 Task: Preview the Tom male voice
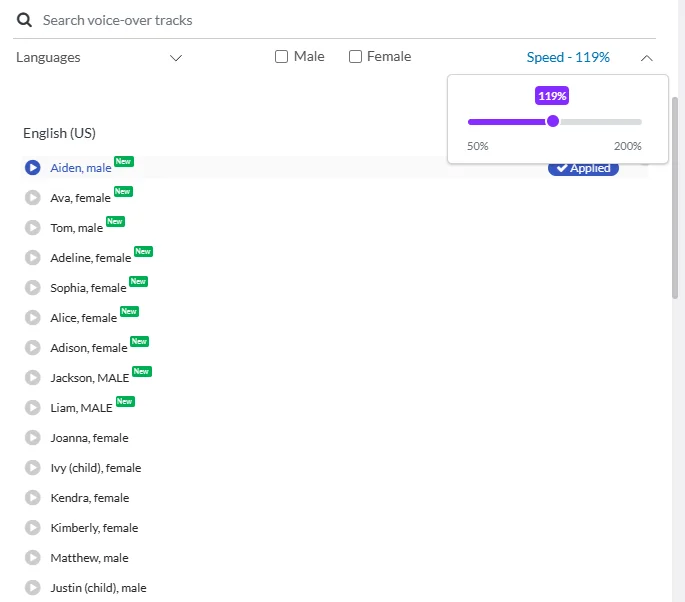tap(32, 228)
